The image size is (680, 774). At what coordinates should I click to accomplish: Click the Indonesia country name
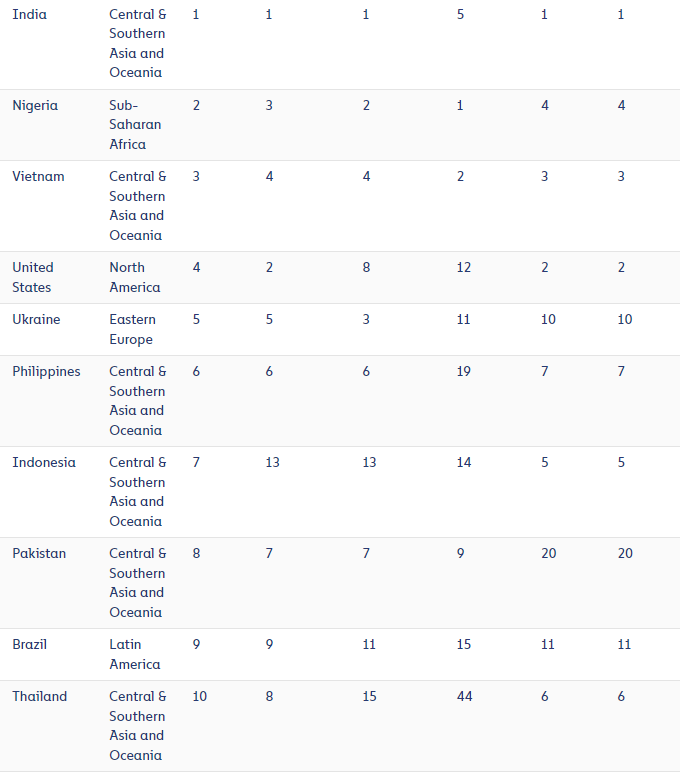pos(44,462)
